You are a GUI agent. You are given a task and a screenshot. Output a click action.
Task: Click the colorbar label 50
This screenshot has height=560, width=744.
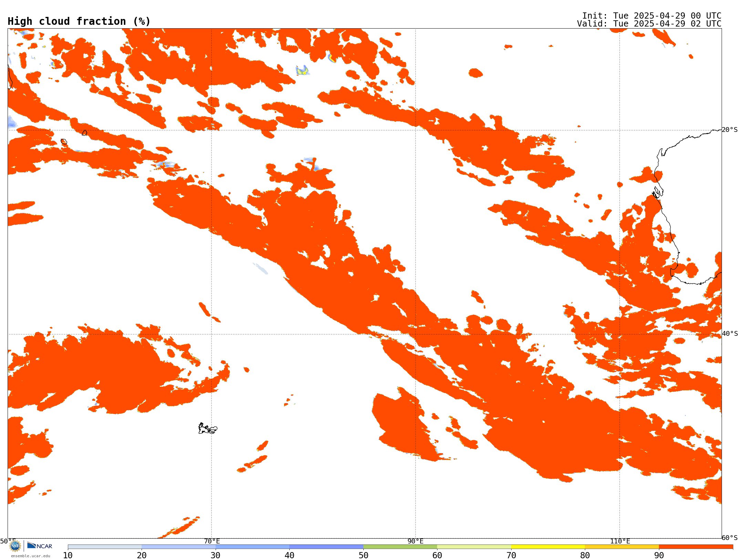[363, 555]
